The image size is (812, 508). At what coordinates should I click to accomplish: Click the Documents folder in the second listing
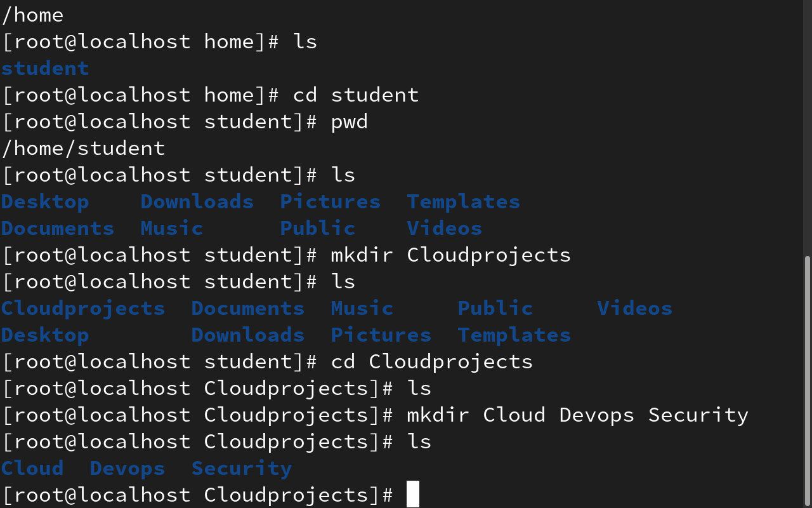(x=248, y=308)
